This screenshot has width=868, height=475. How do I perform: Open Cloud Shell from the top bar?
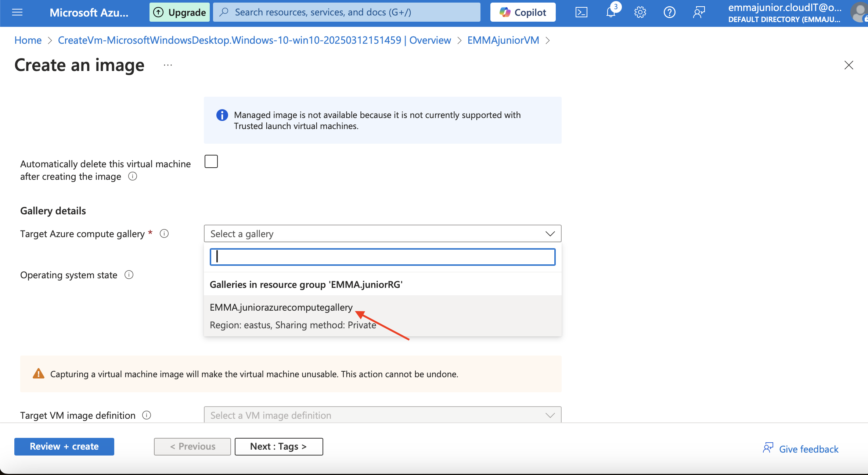pyautogui.click(x=581, y=12)
